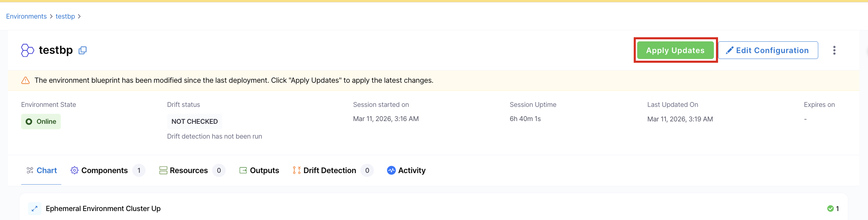Click the Resources stack icon
Image resolution: width=868 pixels, height=220 pixels.
pos(163,170)
